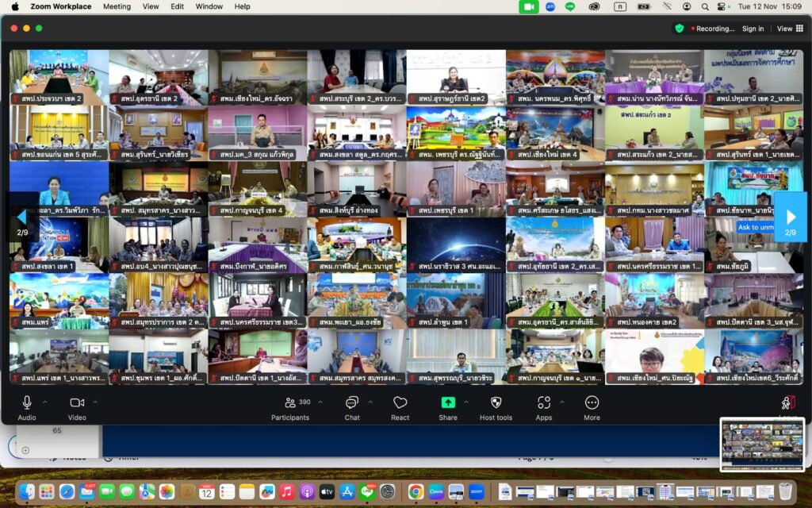Click the Recording... indicator

713,29
